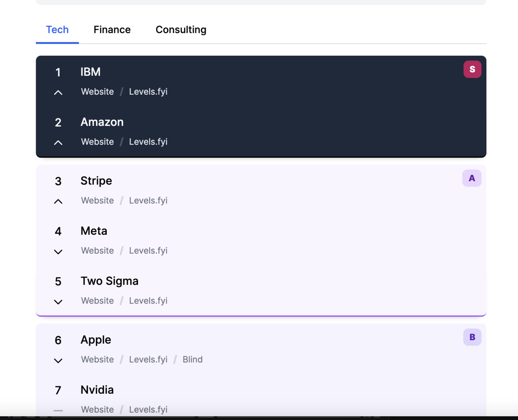Click rank number 5 beside Two Sigma
The image size is (518, 420).
point(58,282)
